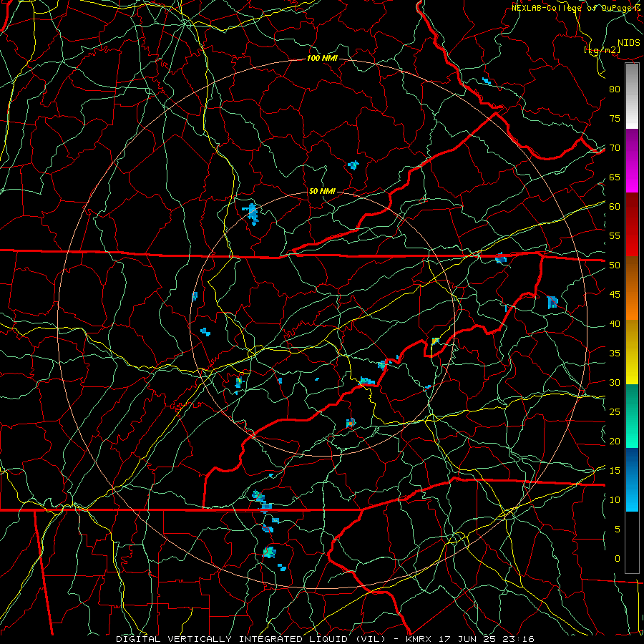The width and height of the screenshot is (644, 644).
Task: Select the 80 value on the VIL scale
Action: coord(615,89)
